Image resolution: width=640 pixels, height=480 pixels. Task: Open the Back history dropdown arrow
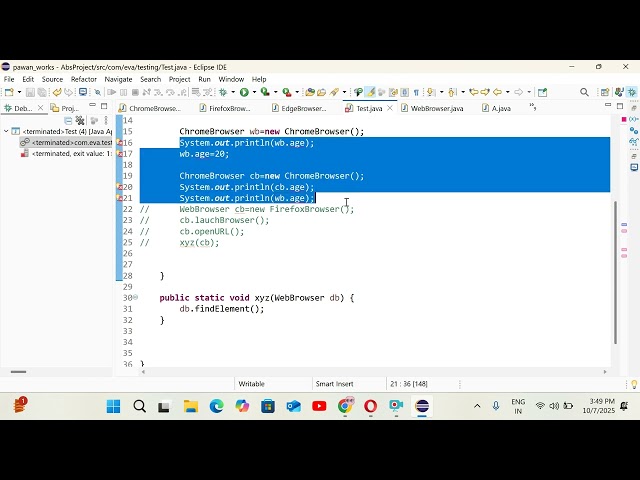pyautogui.click(x=507, y=92)
